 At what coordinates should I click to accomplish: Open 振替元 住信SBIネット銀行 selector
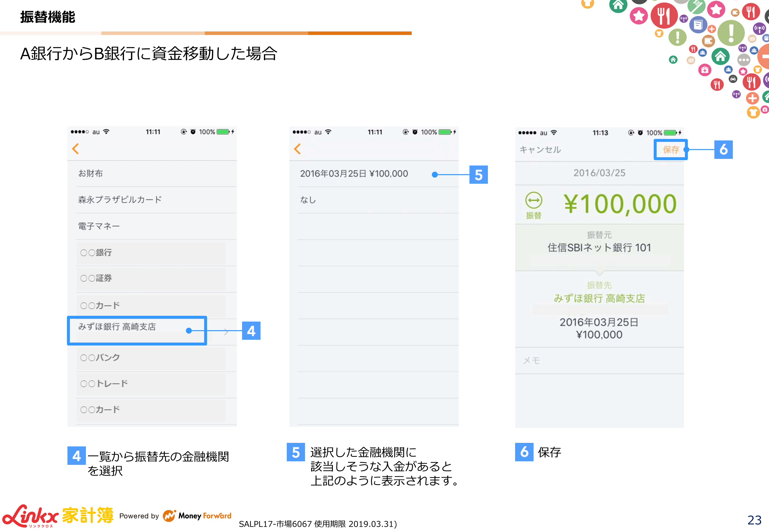(x=599, y=247)
